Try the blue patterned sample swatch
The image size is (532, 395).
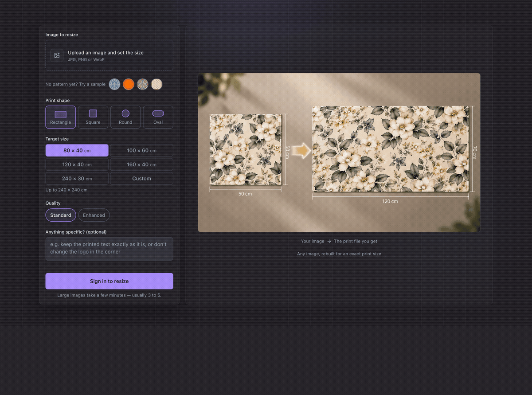pos(115,84)
